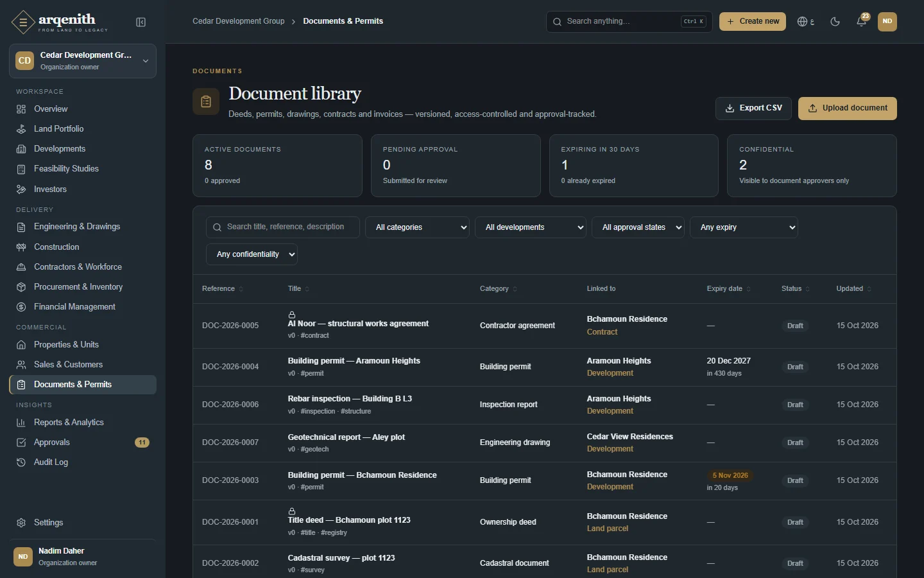
Task: Open the All developments dropdown
Action: 530,227
